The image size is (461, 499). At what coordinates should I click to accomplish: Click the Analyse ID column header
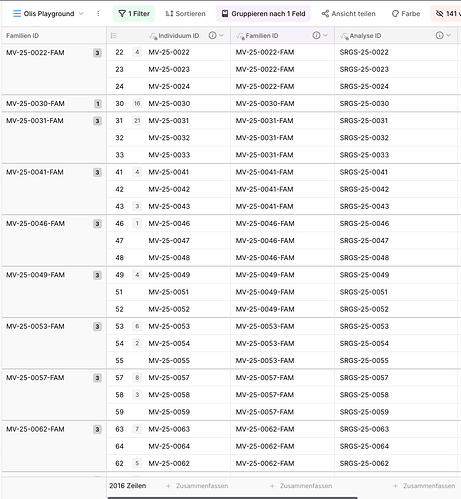396,36
